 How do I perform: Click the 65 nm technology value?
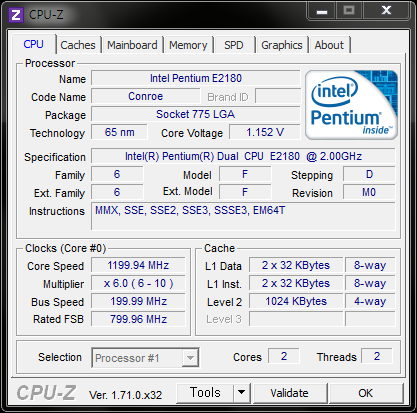pyautogui.click(x=119, y=132)
